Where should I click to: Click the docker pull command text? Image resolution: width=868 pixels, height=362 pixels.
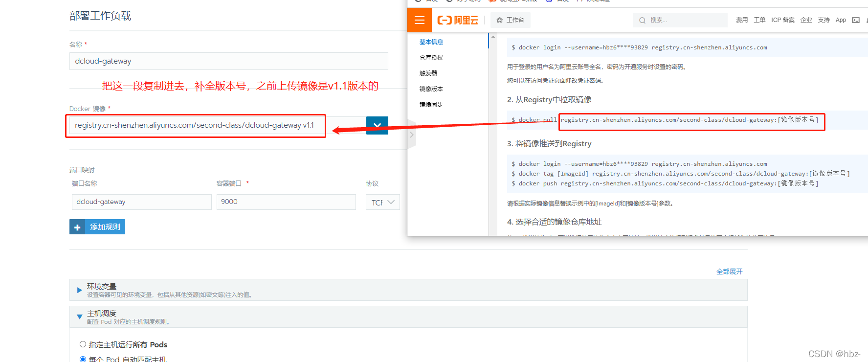665,120
